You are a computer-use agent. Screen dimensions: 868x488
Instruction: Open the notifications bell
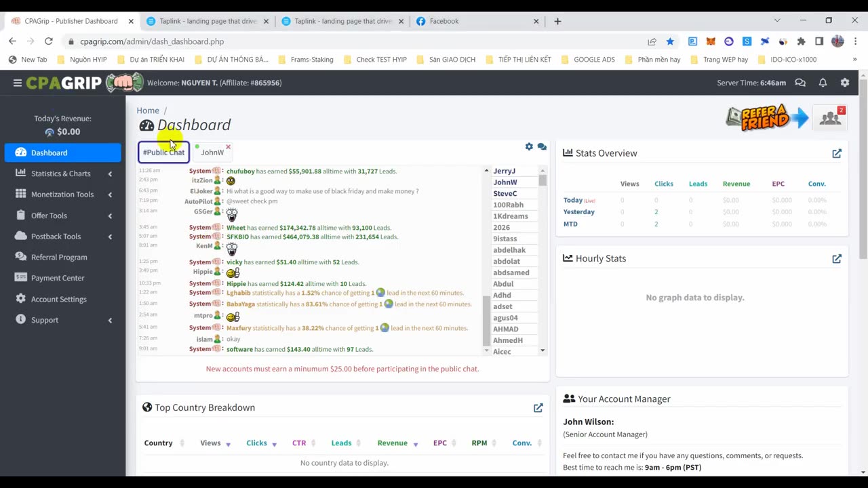(823, 83)
